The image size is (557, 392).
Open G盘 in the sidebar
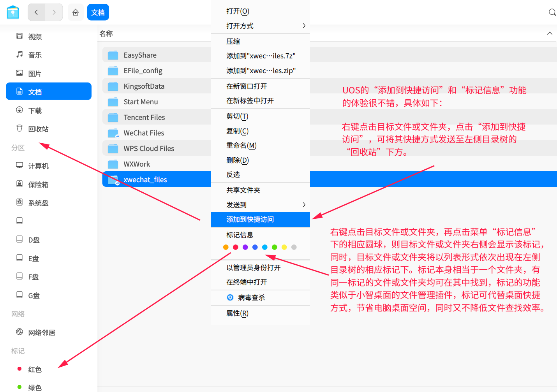(x=49, y=295)
